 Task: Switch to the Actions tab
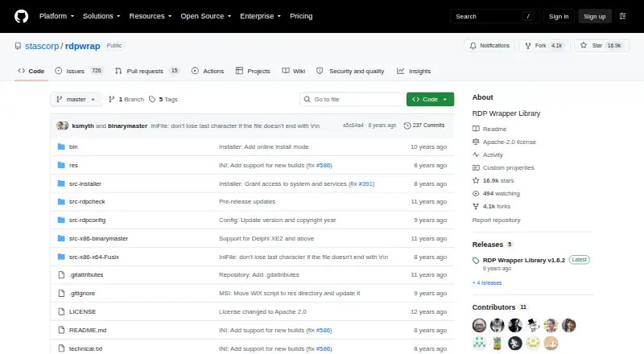pyautogui.click(x=208, y=71)
